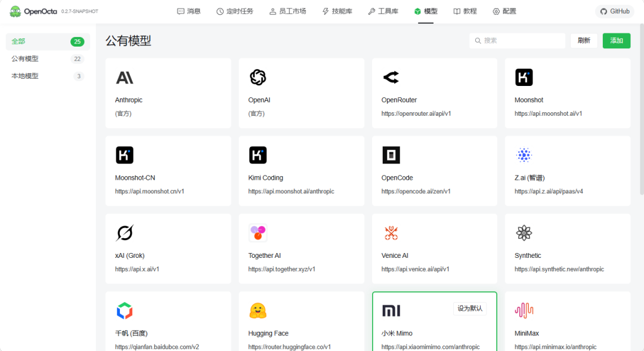
Task: Click the https://openrouter.ai/api/v1 URL text
Action: click(x=416, y=113)
